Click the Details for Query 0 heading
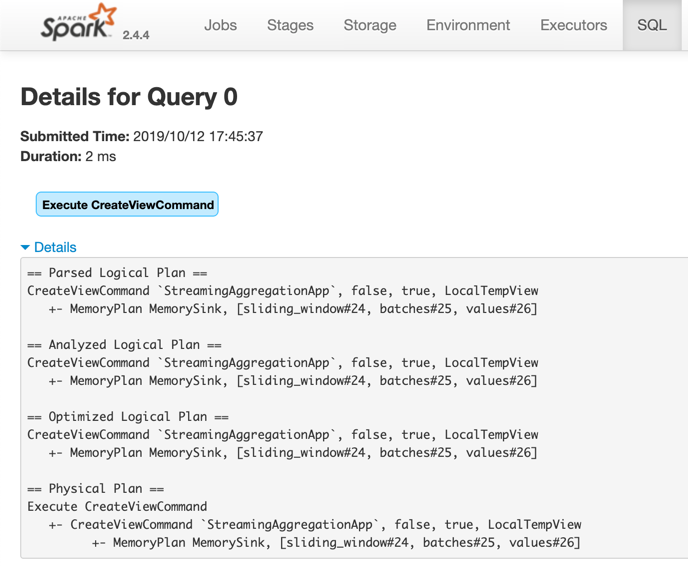Viewport: 688px width, 566px height. 129,97
